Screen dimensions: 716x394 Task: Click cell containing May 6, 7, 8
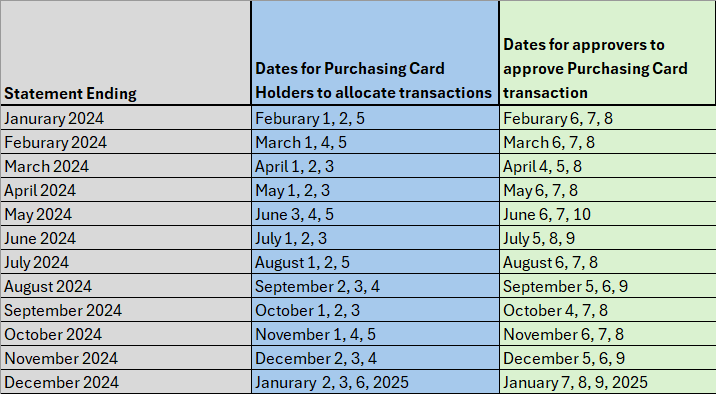click(x=608, y=190)
